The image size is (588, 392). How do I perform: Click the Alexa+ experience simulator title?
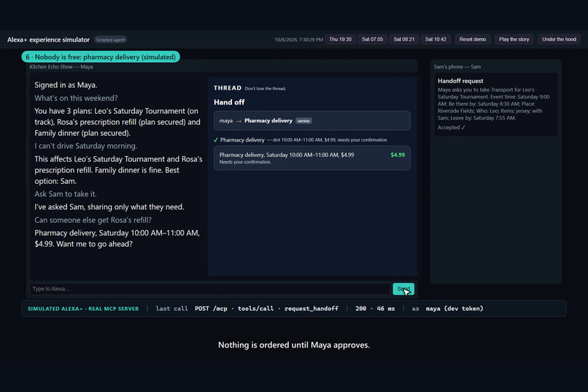pos(48,39)
